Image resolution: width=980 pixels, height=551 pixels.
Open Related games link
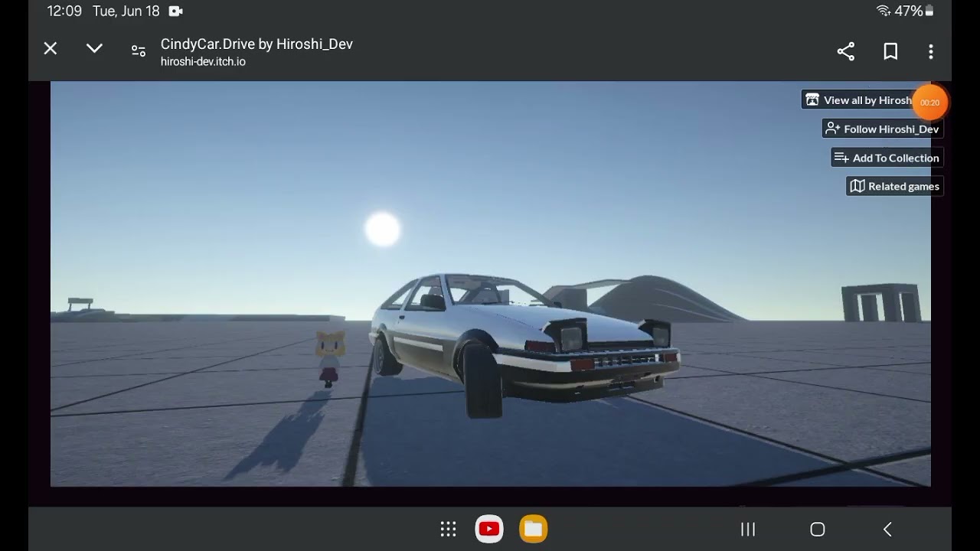point(895,186)
